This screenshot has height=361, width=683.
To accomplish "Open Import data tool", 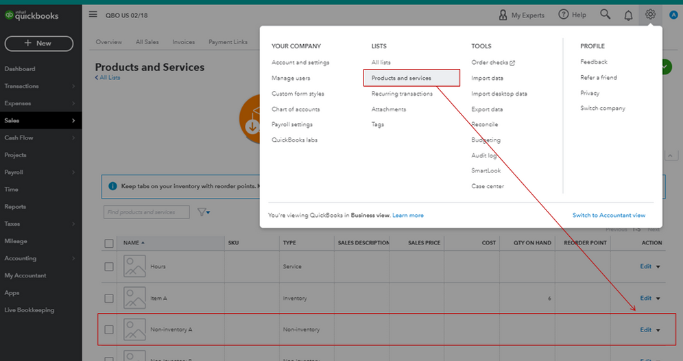I will click(487, 78).
